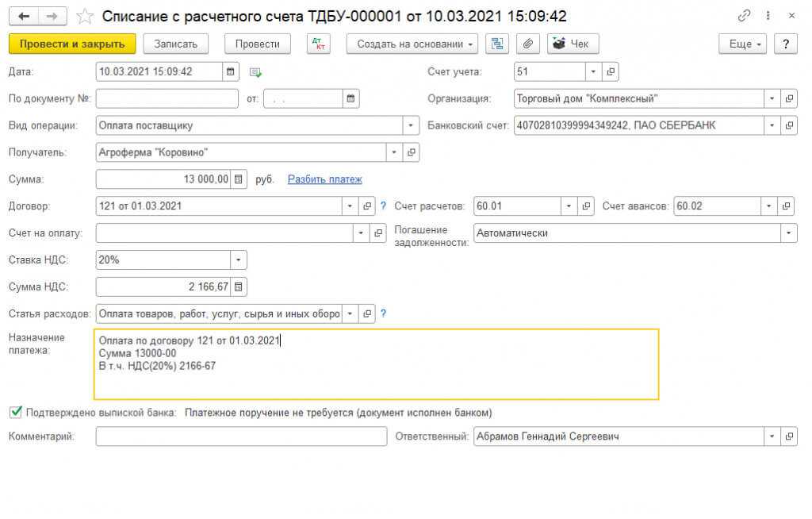812x519 pixels.
Task: Open the calculator in Сумма field
Action: click(239, 179)
